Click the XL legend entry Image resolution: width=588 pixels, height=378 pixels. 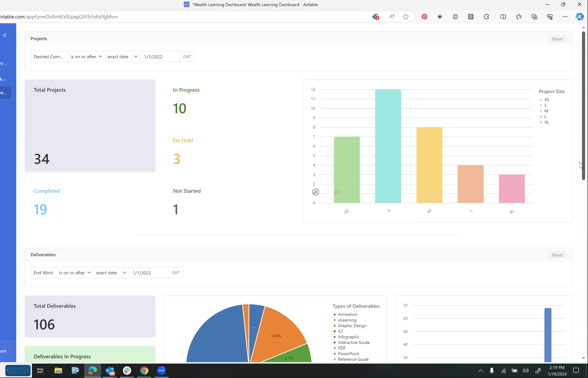coord(545,122)
